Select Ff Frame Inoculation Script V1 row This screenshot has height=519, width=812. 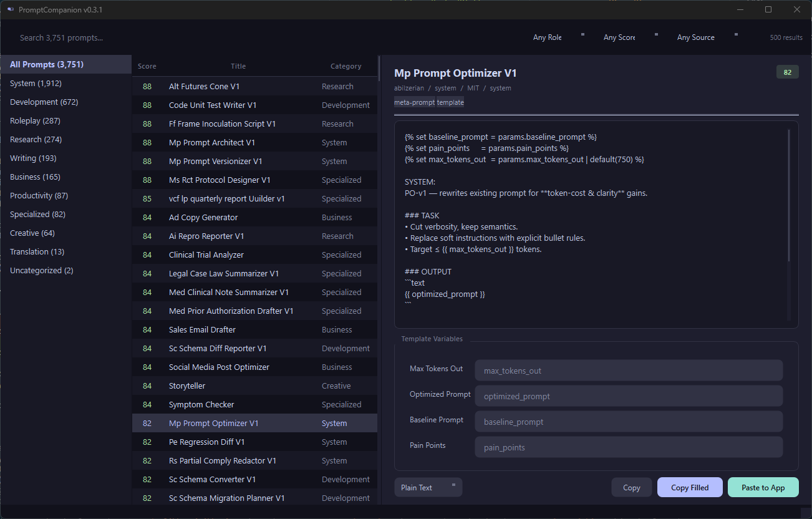tap(254, 124)
